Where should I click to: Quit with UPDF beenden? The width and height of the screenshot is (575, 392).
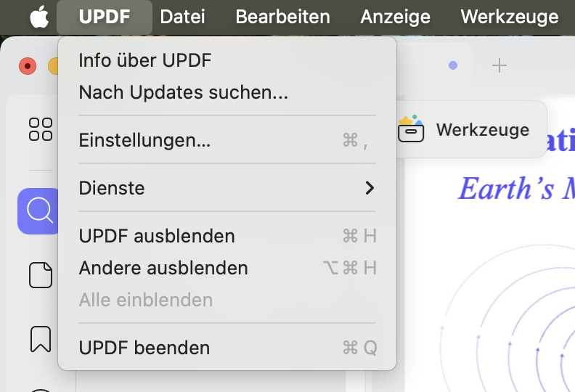227,348
